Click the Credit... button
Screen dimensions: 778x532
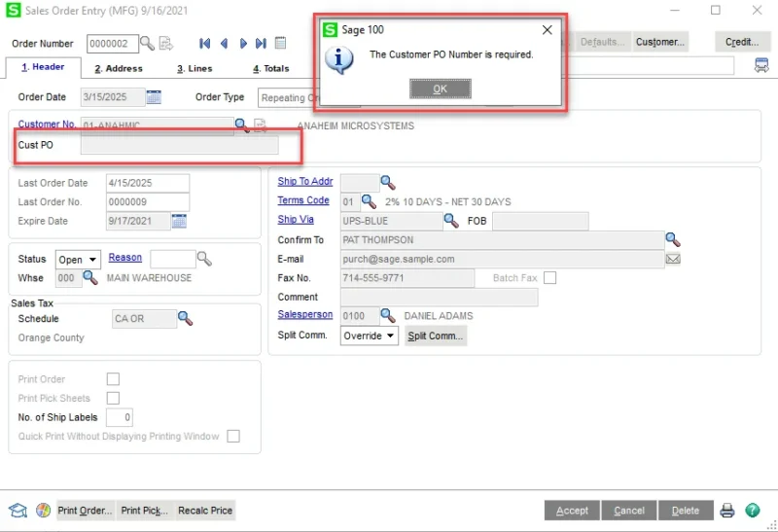(x=742, y=42)
